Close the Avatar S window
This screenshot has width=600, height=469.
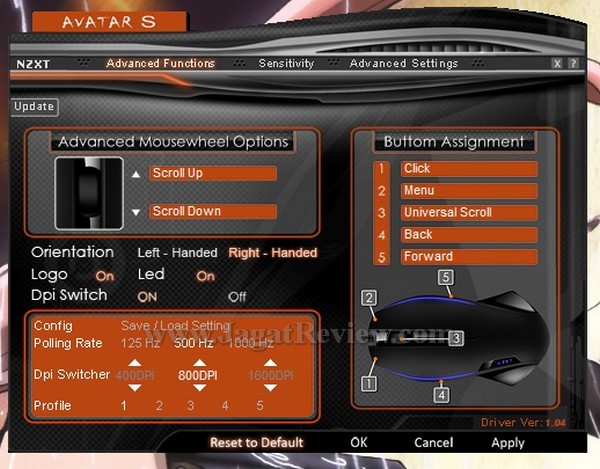tap(557, 64)
